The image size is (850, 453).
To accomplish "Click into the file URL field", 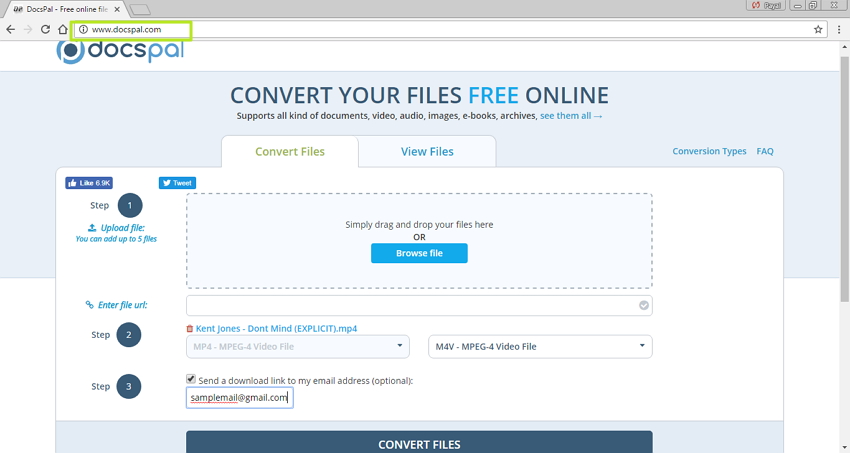I will [x=419, y=306].
